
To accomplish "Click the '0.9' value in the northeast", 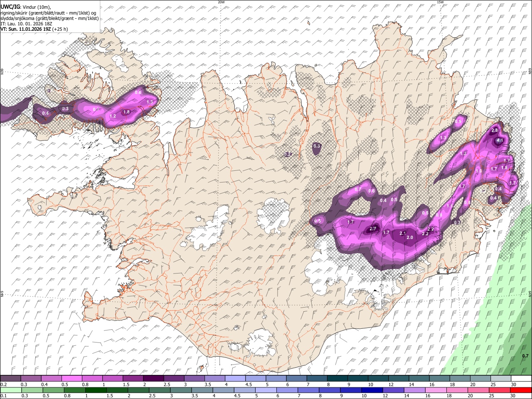I will [x=458, y=121].
